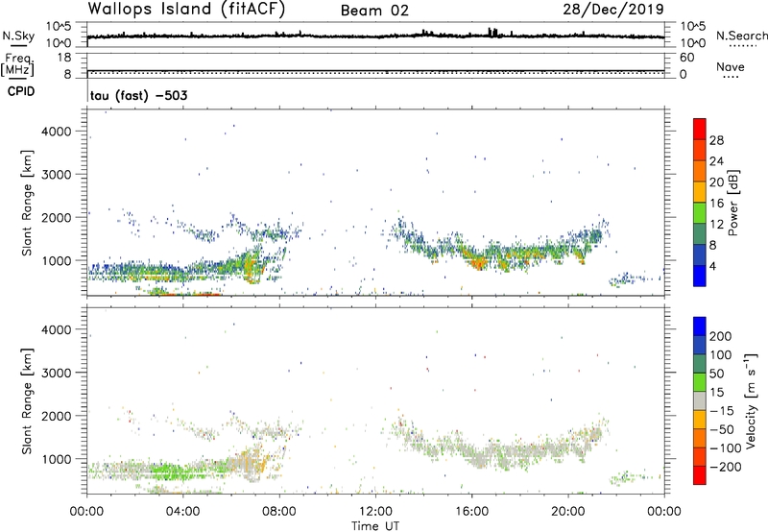Image resolution: width=768 pixels, height=532 pixels.
Task: Click the date '28/Dec/2019'
Action: 613,10
